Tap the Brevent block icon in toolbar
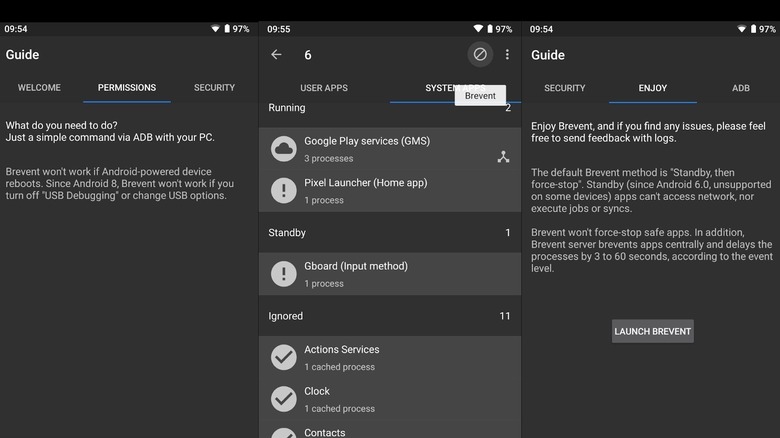The width and height of the screenshot is (780, 438). [x=480, y=54]
